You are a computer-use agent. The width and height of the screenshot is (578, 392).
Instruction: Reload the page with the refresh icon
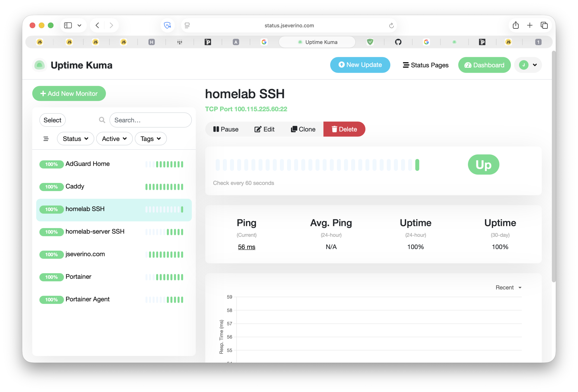pyautogui.click(x=391, y=25)
